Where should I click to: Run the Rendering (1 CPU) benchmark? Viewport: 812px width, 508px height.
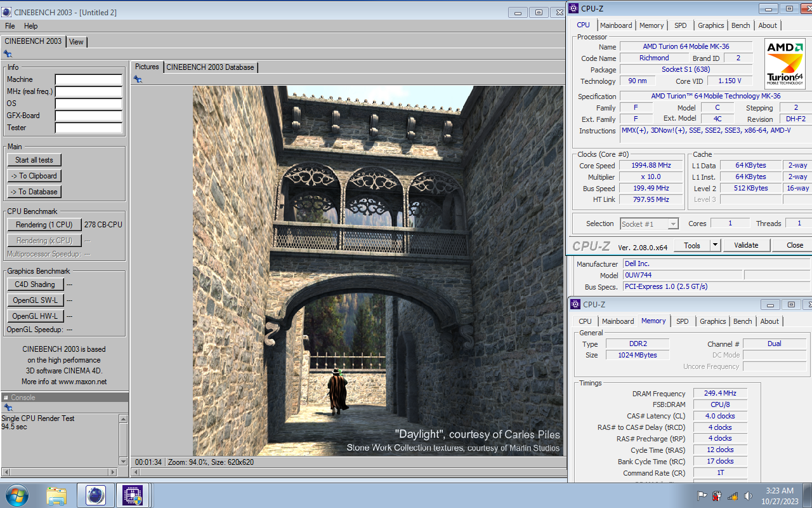click(x=44, y=225)
